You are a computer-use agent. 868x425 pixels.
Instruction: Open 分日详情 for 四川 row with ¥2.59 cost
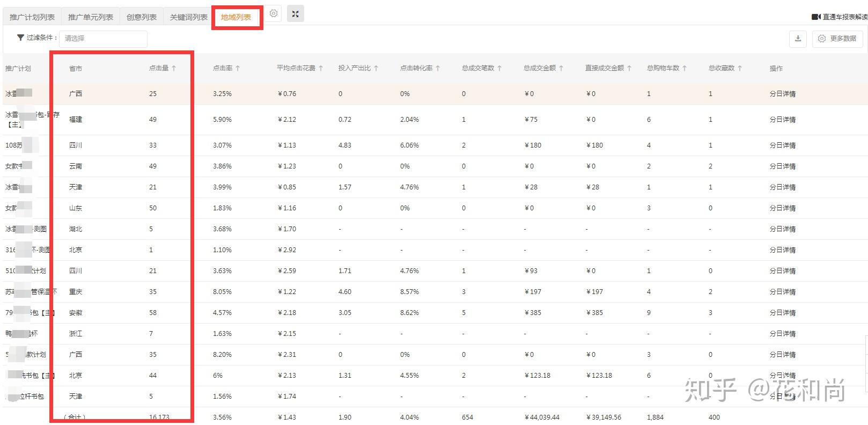(783, 271)
